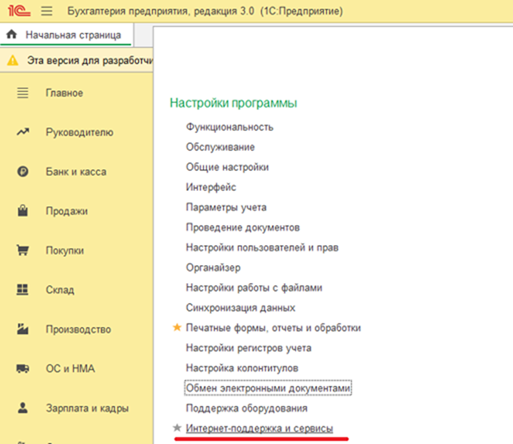Screen dimensions: 513x444
Task: Click the Руководителю chart icon
Action: [x=23, y=132]
